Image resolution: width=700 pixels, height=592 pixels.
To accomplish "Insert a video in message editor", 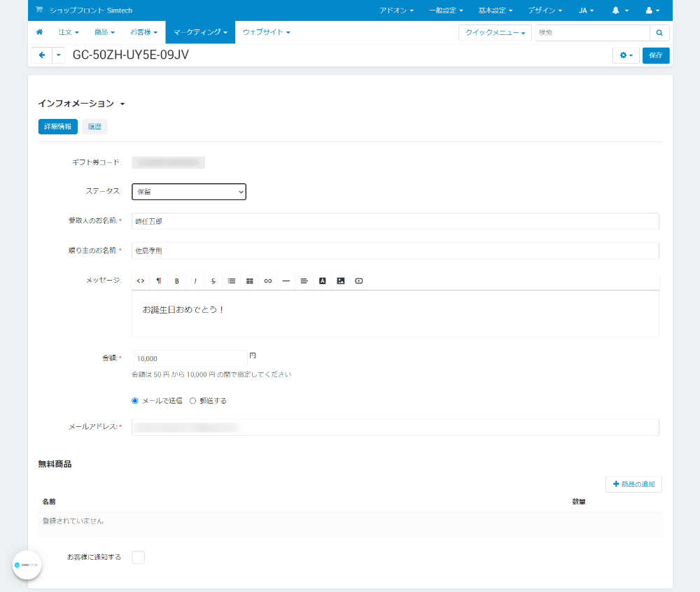I will coord(359,281).
